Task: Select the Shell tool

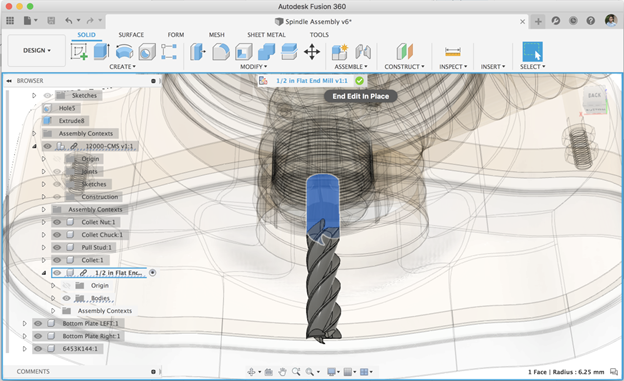Action: click(x=244, y=52)
